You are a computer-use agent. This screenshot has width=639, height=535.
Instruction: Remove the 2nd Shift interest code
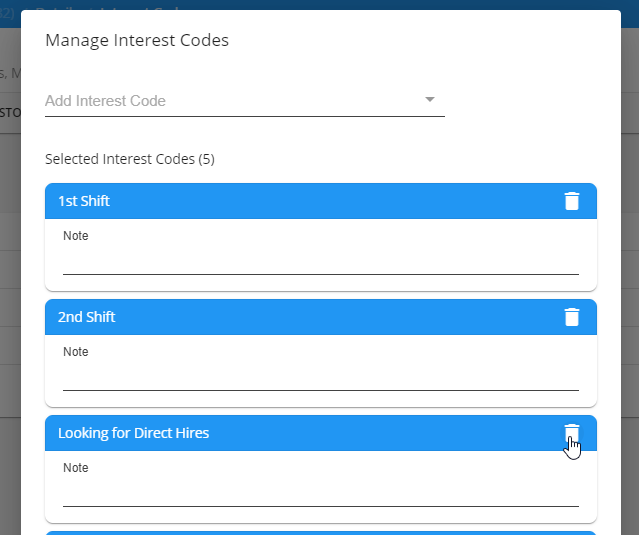coord(571,317)
